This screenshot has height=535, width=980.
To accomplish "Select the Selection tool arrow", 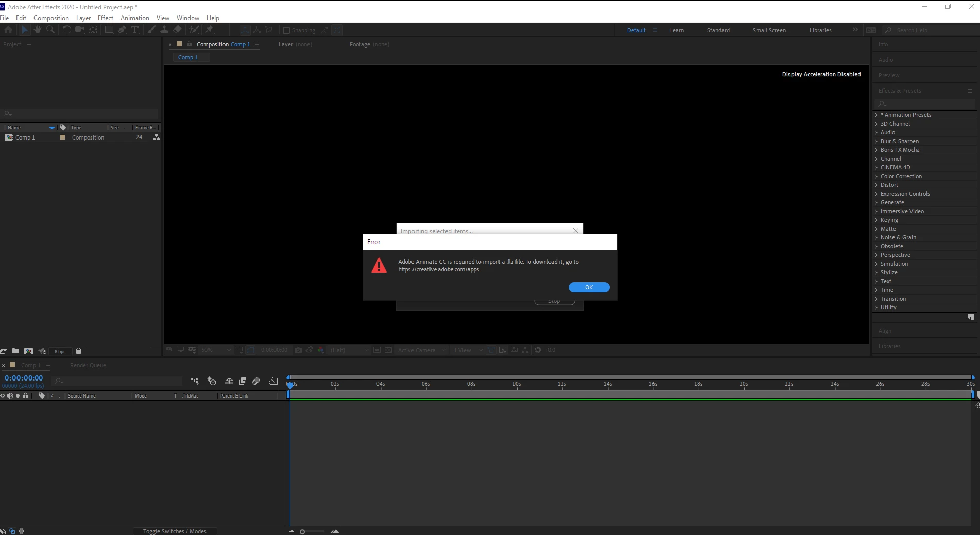I will tap(25, 30).
